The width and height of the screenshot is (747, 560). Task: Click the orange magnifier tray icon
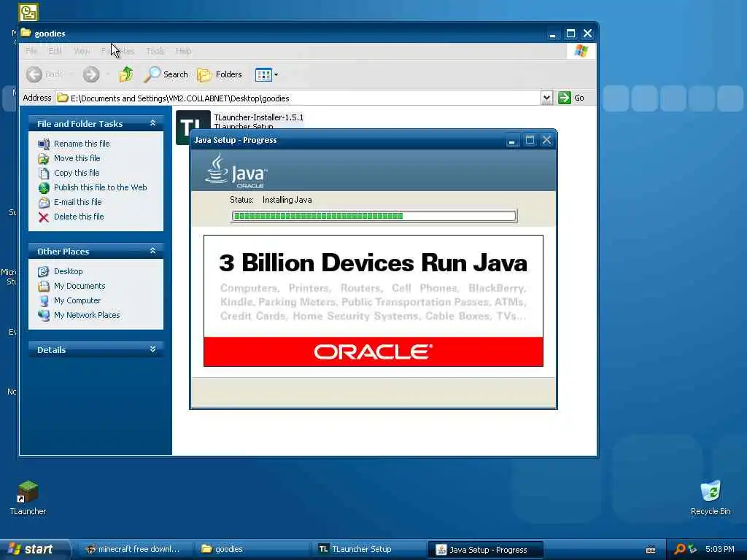click(x=680, y=549)
